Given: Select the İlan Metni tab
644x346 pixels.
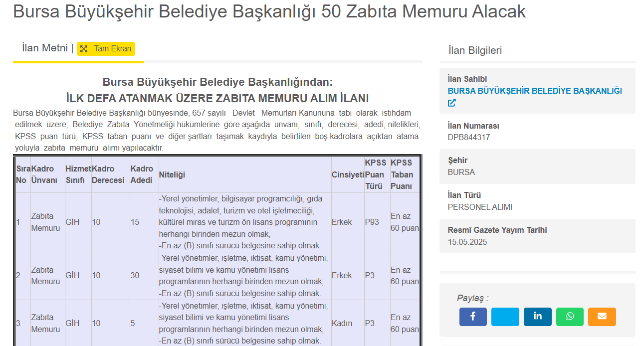Looking at the screenshot, I should [45, 48].
